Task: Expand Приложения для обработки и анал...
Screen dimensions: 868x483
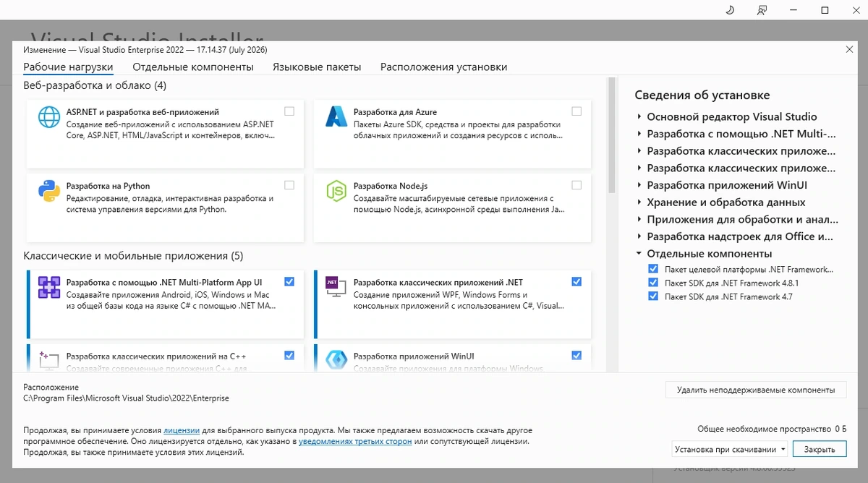Action: [x=639, y=219]
